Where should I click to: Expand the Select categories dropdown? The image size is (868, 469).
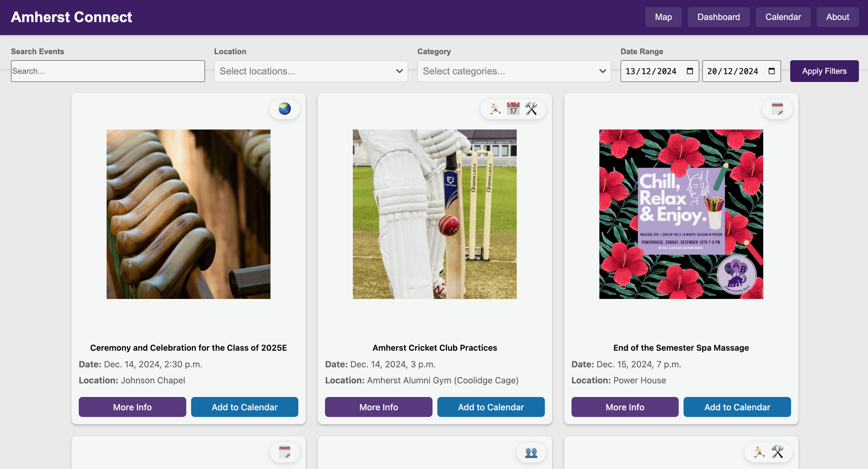pyautogui.click(x=514, y=71)
